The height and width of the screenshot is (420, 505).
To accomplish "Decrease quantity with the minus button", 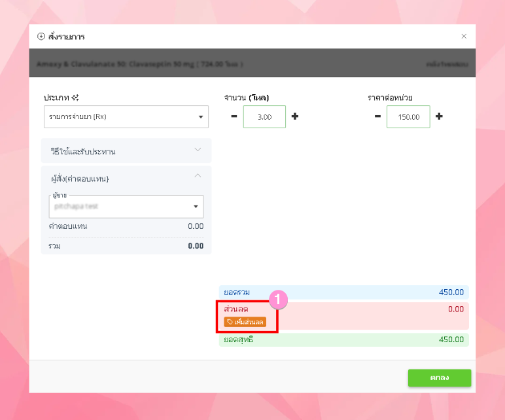I will point(234,116).
